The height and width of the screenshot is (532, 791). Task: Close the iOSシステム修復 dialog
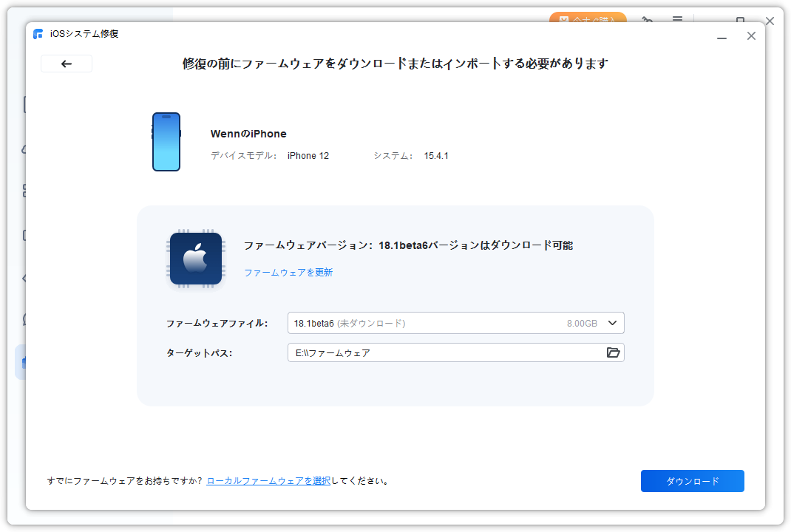[x=751, y=36]
